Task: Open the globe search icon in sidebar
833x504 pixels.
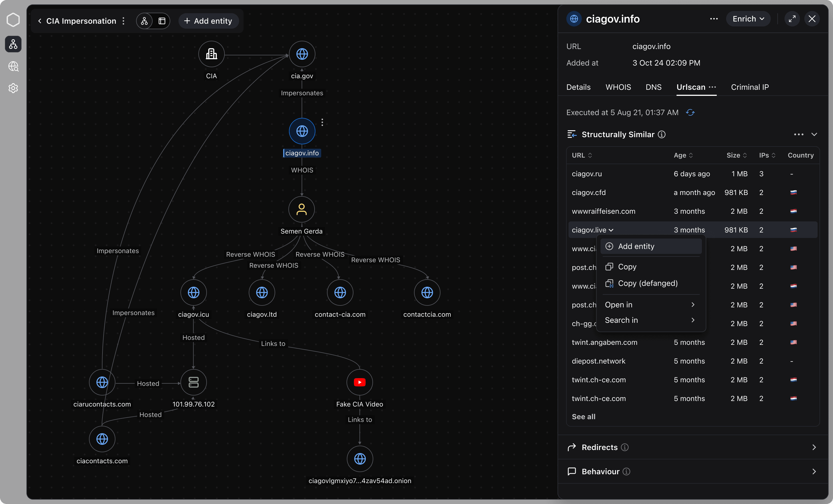Action: tap(13, 66)
